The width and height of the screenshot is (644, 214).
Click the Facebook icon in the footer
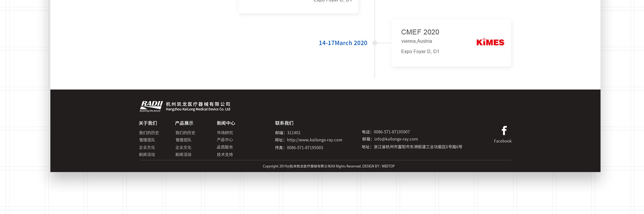504,131
